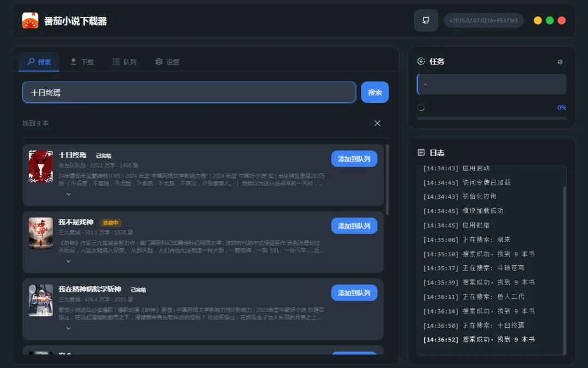Click log entry 应用就绪
Viewport: 588px width, 368px height.
[456, 225]
